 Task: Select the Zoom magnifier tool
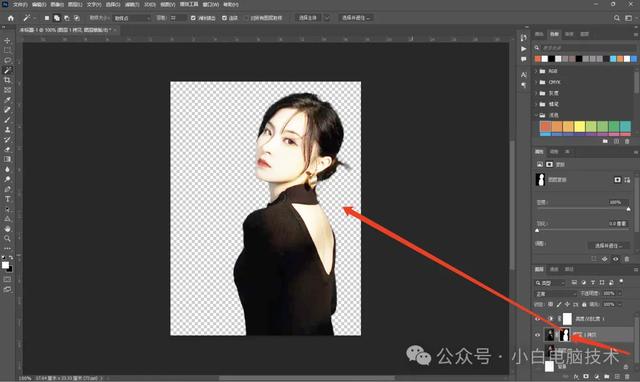(x=7, y=238)
